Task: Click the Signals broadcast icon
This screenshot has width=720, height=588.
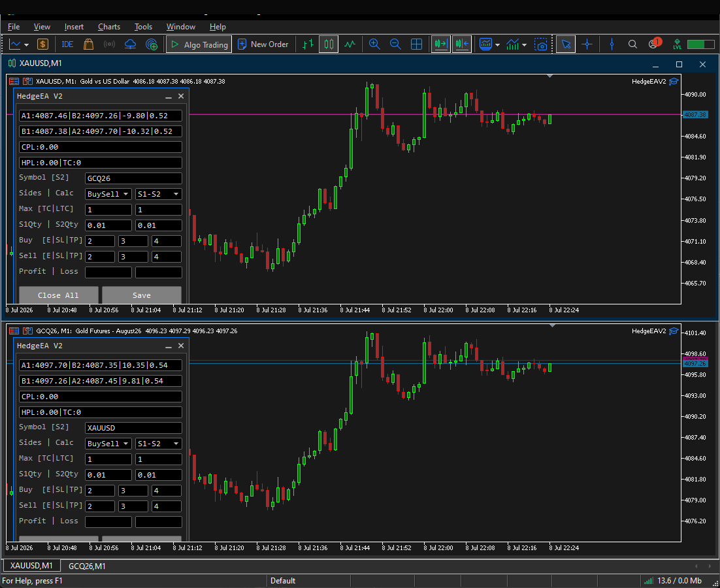Action: point(109,44)
